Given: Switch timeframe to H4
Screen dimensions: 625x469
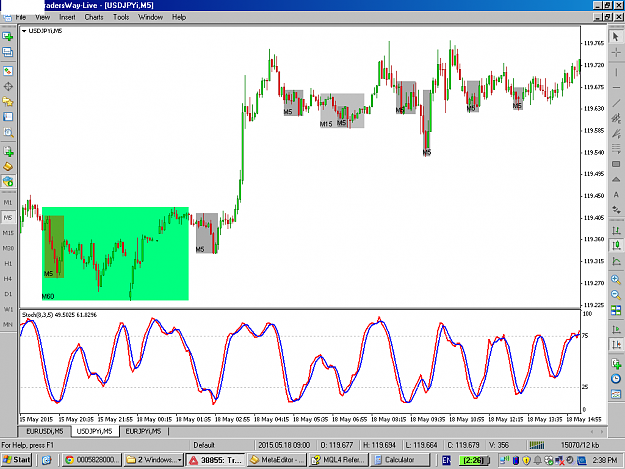Looking at the screenshot, I should (x=8, y=279).
